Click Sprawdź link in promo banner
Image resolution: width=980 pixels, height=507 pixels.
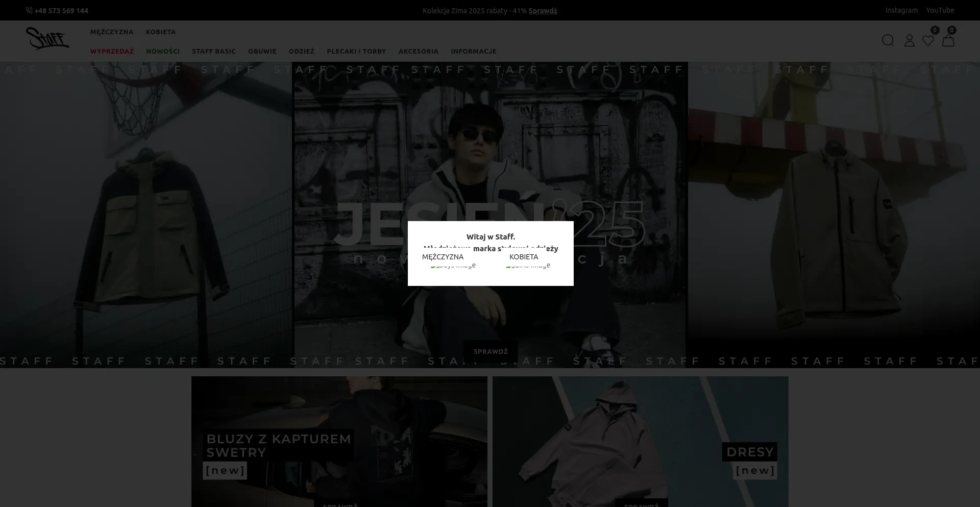coord(543,11)
